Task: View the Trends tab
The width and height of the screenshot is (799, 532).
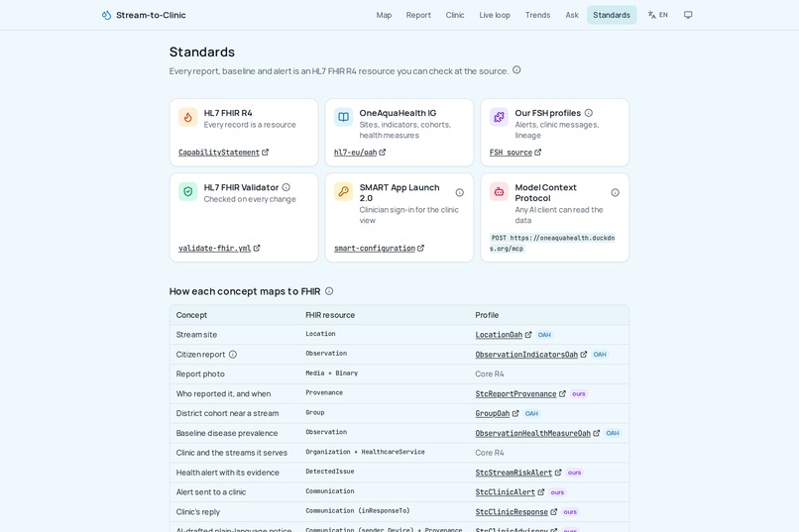Action: click(x=537, y=15)
